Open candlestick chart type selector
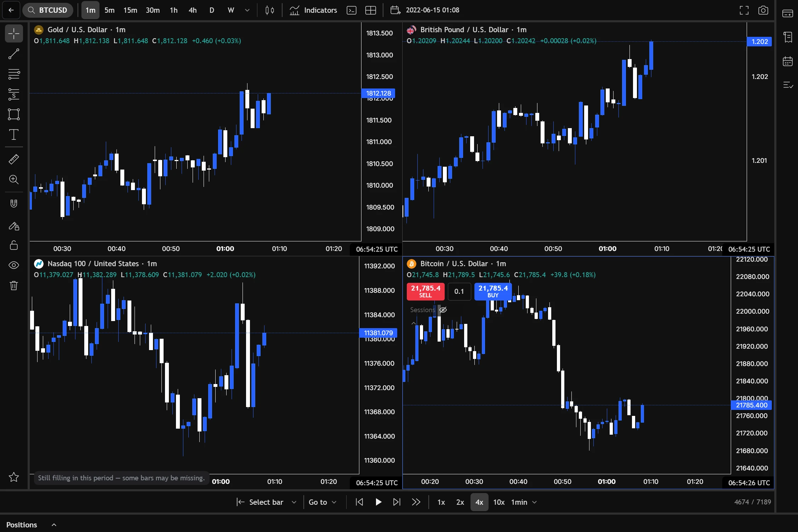The width and height of the screenshot is (798, 532). 270,10
